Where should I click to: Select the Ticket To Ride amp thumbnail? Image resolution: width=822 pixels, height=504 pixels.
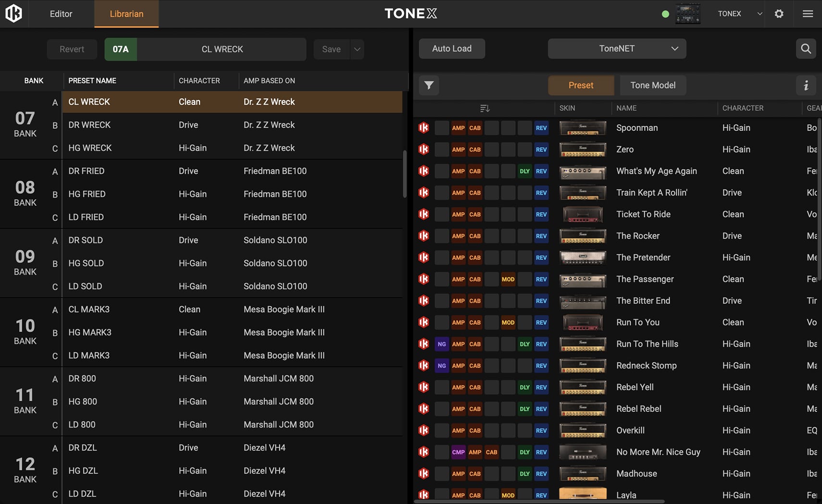point(583,214)
